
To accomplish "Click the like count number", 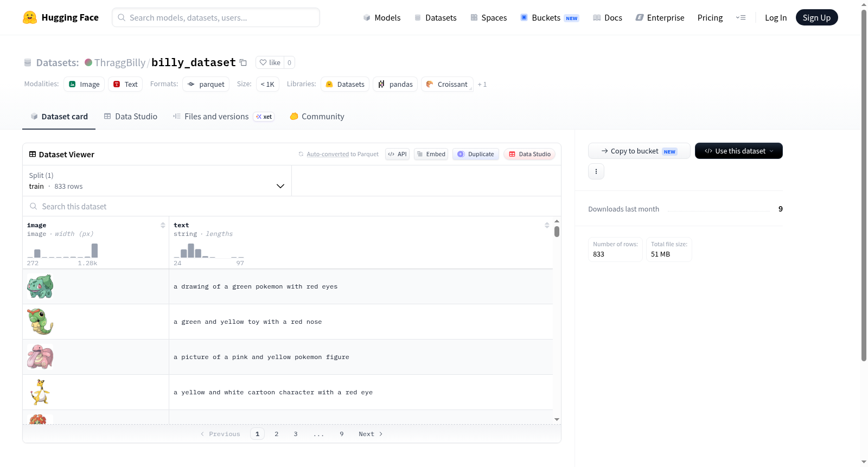I will [290, 63].
